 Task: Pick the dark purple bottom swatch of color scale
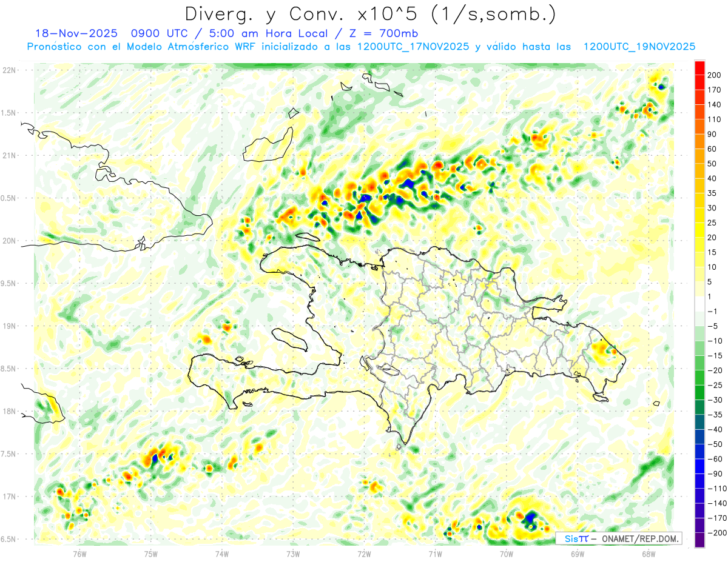699,540
